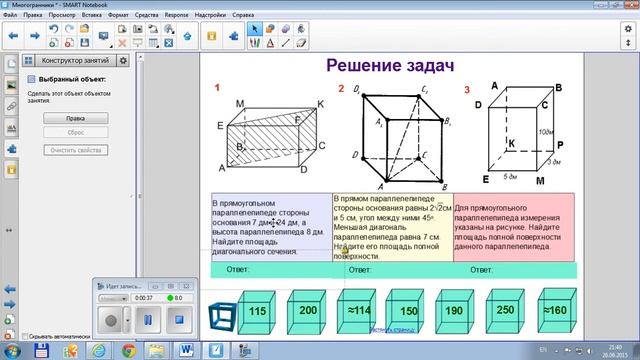The width and height of the screenshot is (640, 360).
Task: Open the screen capture camera tool
Action: (x=138, y=29)
